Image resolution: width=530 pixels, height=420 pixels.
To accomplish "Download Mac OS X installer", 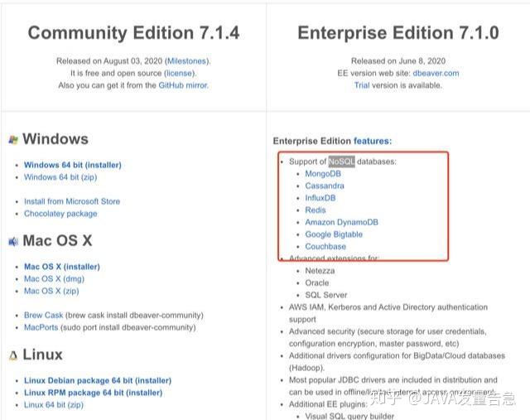I will [61, 267].
